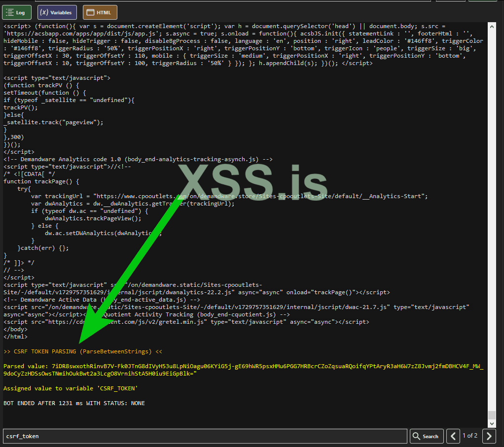Click the gretel.min.js script line

186,322
